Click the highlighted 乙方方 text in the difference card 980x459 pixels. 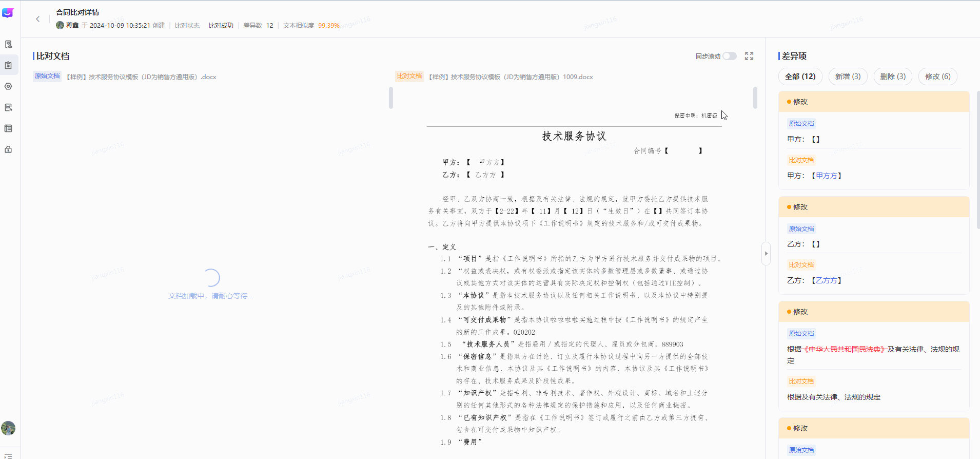click(x=827, y=280)
